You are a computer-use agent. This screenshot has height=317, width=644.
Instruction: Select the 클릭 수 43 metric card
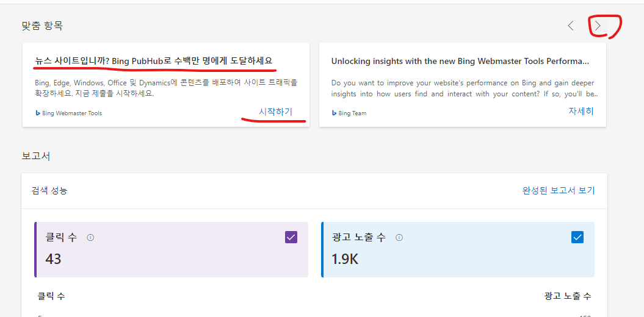click(172, 249)
